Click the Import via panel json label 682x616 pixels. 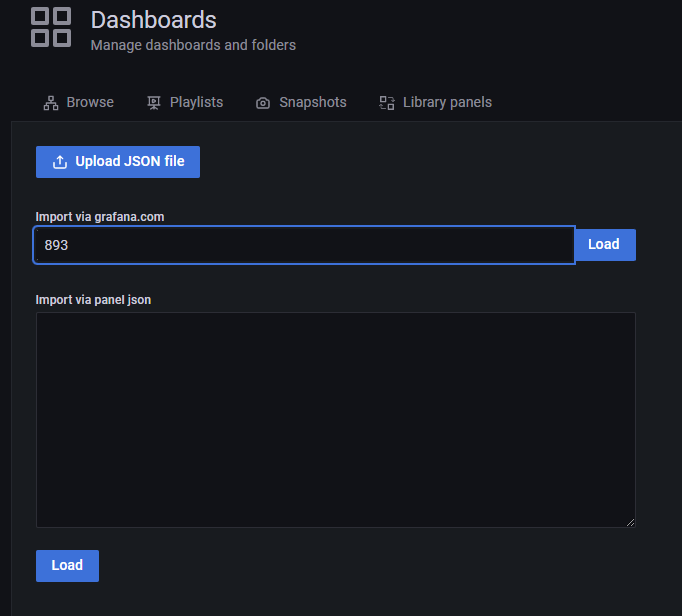(x=94, y=300)
